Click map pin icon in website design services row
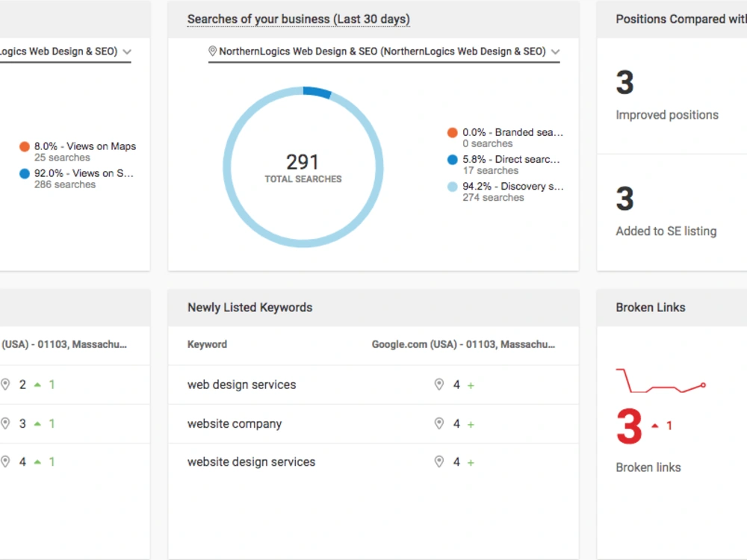Screen dimensions: 747x560 438,461
